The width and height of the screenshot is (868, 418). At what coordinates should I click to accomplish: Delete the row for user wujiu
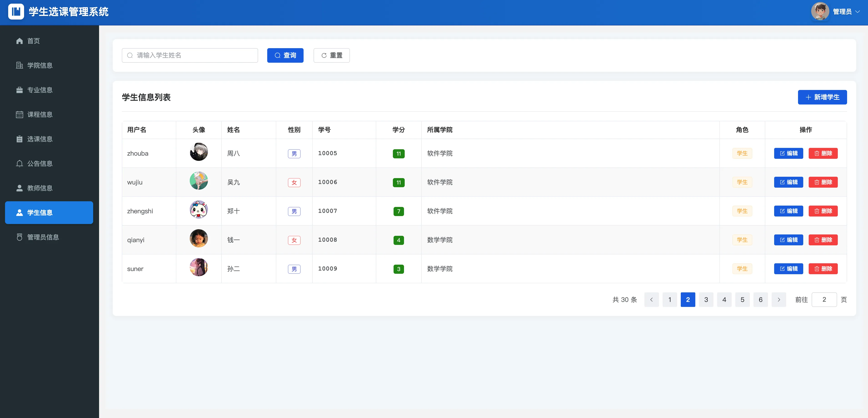point(823,182)
